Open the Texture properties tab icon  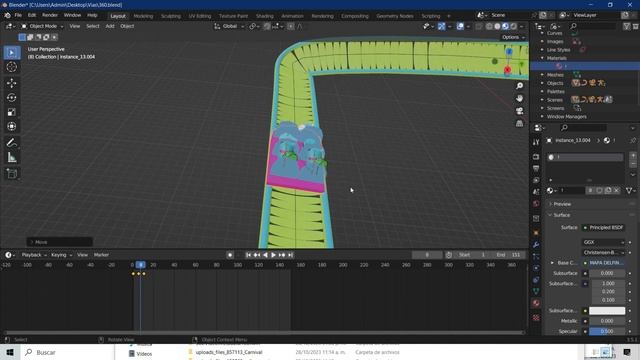click(536, 317)
